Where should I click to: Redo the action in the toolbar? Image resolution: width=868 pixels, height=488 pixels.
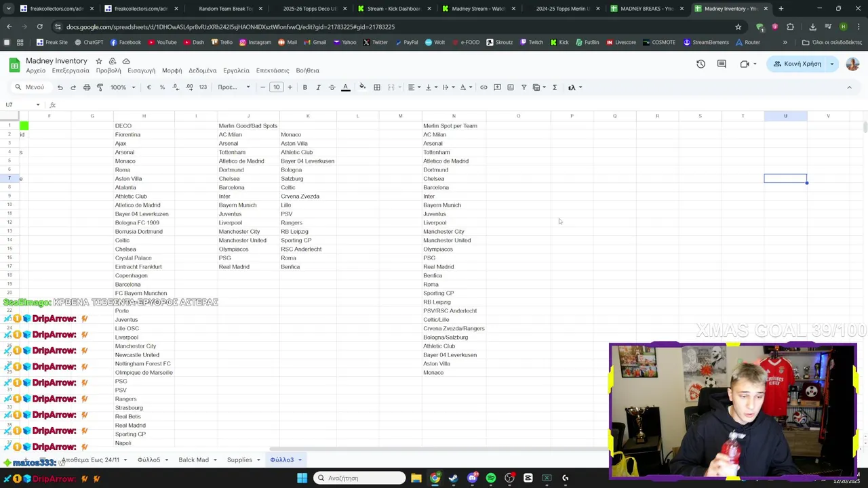tap(73, 87)
